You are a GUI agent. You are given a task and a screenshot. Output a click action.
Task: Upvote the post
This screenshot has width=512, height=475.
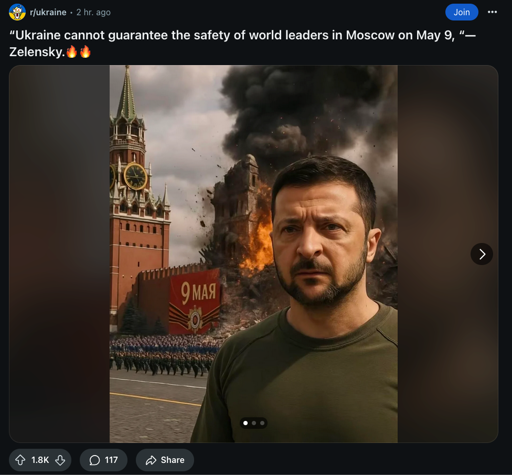[x=20, y=460]
